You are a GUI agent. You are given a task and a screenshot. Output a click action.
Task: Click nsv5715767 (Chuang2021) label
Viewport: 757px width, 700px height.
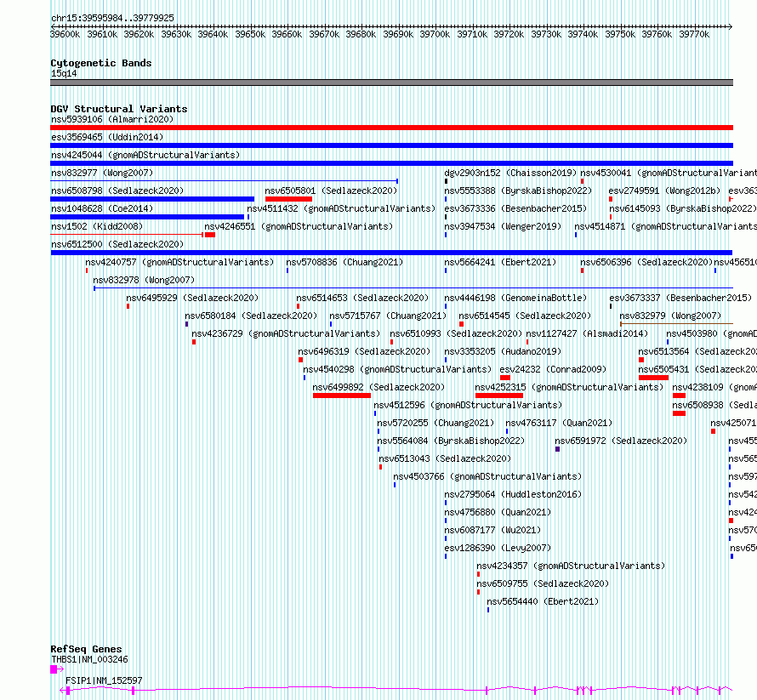pos(388,316)
